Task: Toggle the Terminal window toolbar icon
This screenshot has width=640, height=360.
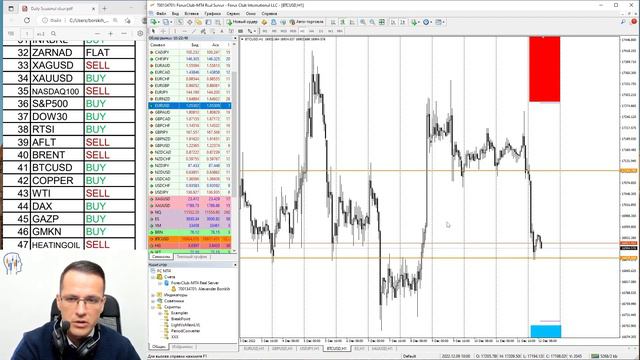Action: pyautogui.click(x=208, y=22)
